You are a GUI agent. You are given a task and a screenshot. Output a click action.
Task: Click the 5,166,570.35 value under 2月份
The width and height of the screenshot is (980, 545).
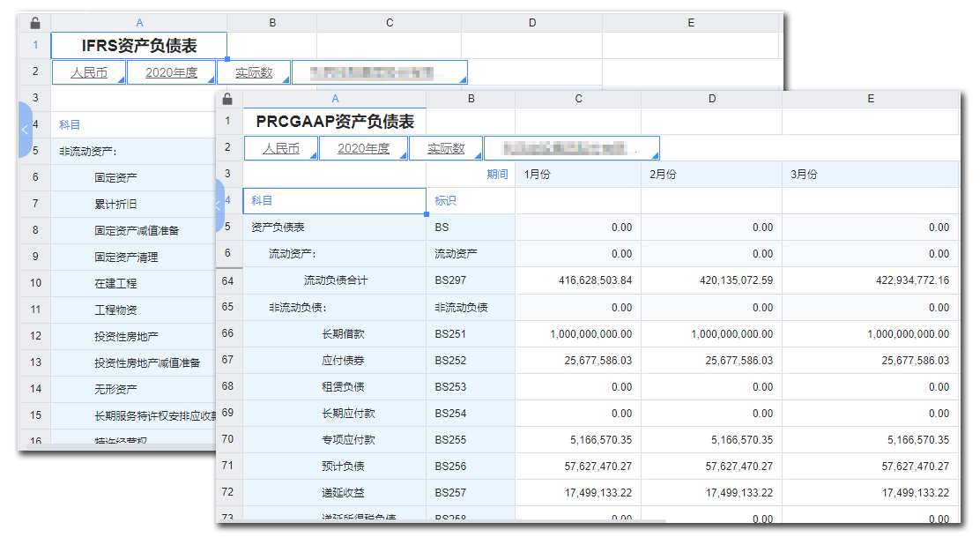coord(711,440)
